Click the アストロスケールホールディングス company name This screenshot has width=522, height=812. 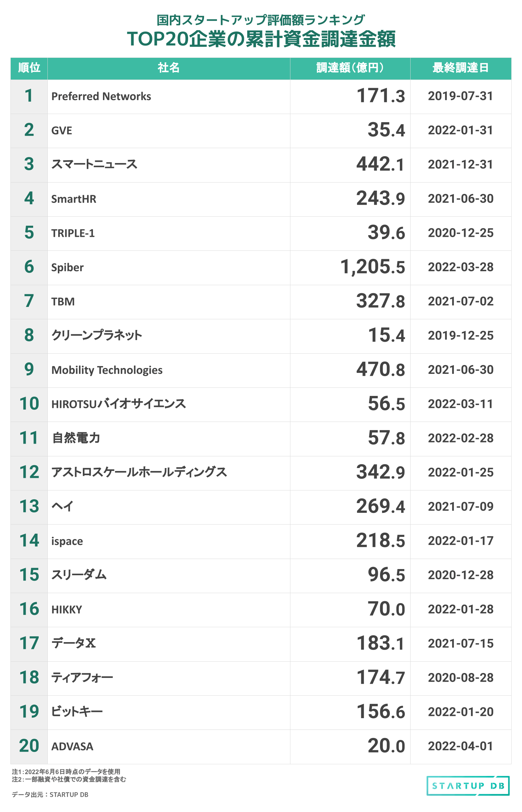pyautogui.click(x=139, y=472)
